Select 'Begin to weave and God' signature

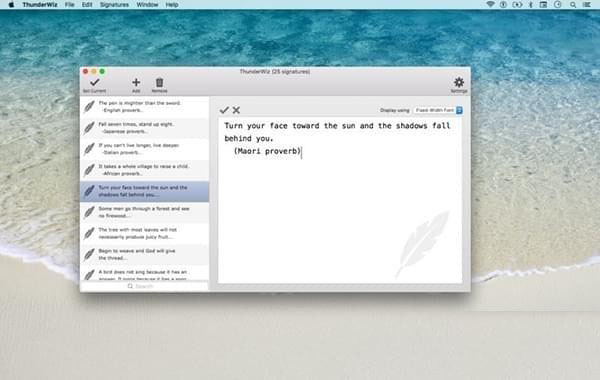[x=145, y=254]
